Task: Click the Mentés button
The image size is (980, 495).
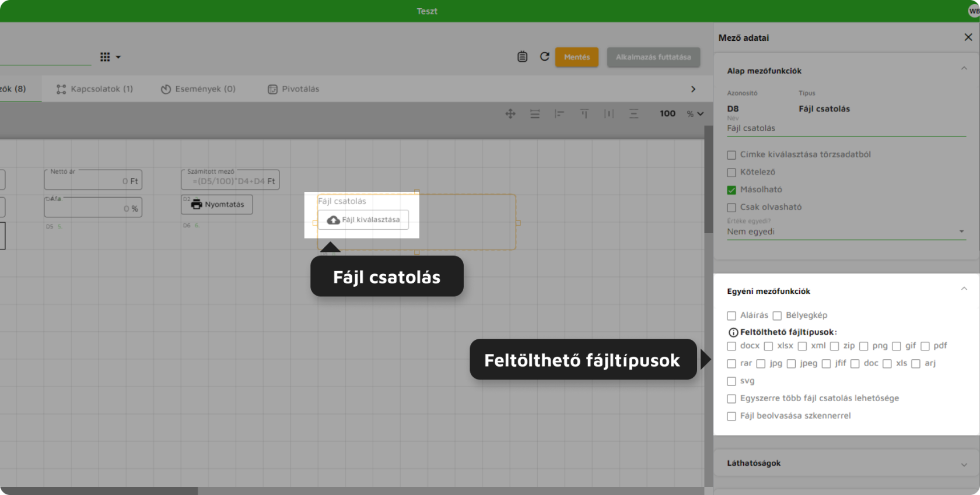Action: 577,57
